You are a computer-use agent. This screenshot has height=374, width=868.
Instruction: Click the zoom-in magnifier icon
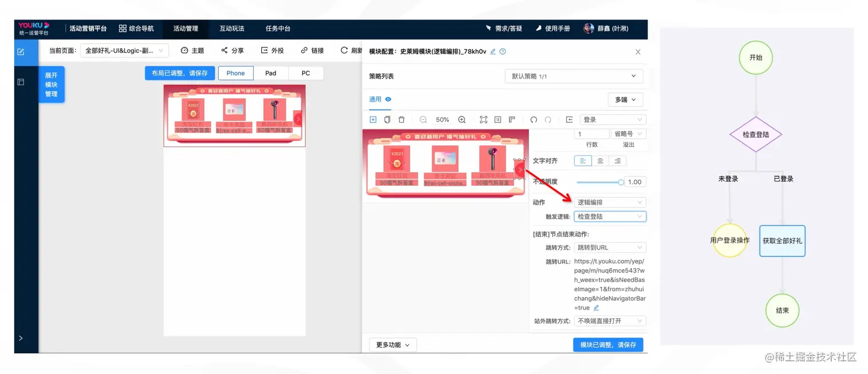pos(462,119)
